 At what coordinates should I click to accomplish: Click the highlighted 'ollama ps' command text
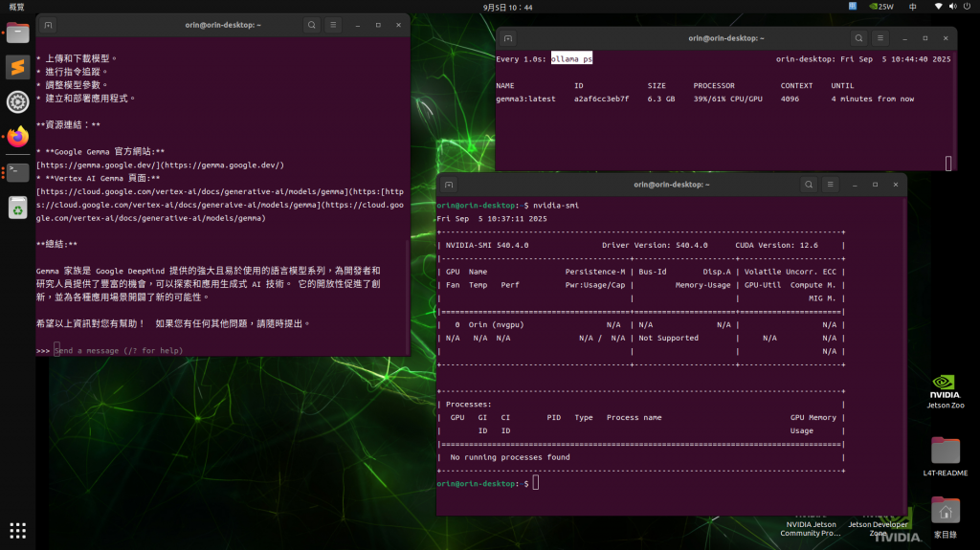[x=571, y=58]
